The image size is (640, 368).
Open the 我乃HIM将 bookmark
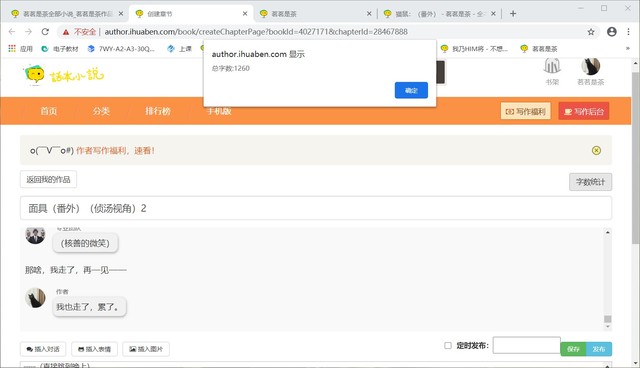click(474, 49)
